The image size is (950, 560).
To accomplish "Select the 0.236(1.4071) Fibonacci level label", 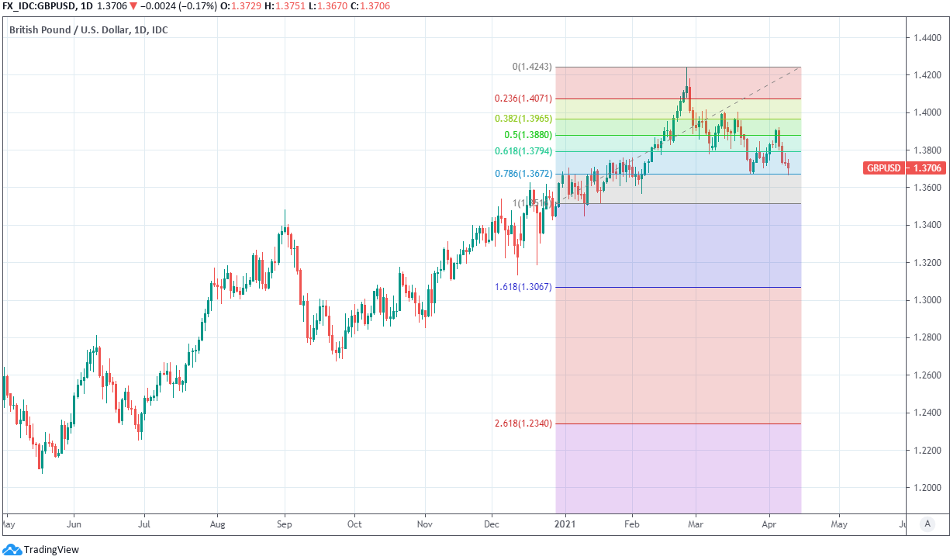I will (523, 99).
